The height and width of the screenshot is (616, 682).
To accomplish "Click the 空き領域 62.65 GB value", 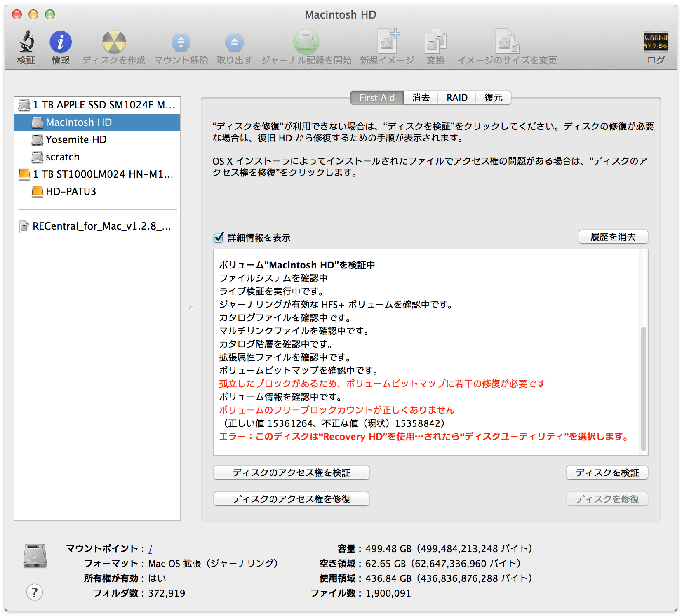I will click(x=443, y=564).
